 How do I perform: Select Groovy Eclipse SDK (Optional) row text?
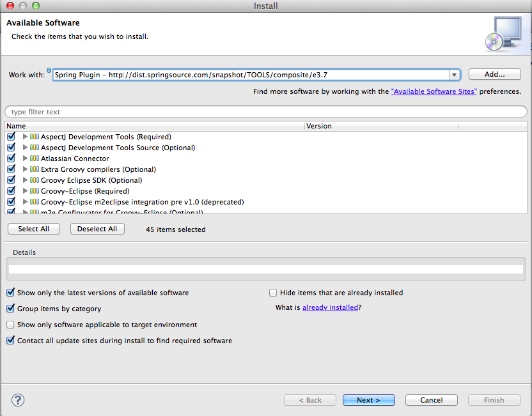(91, 180)
